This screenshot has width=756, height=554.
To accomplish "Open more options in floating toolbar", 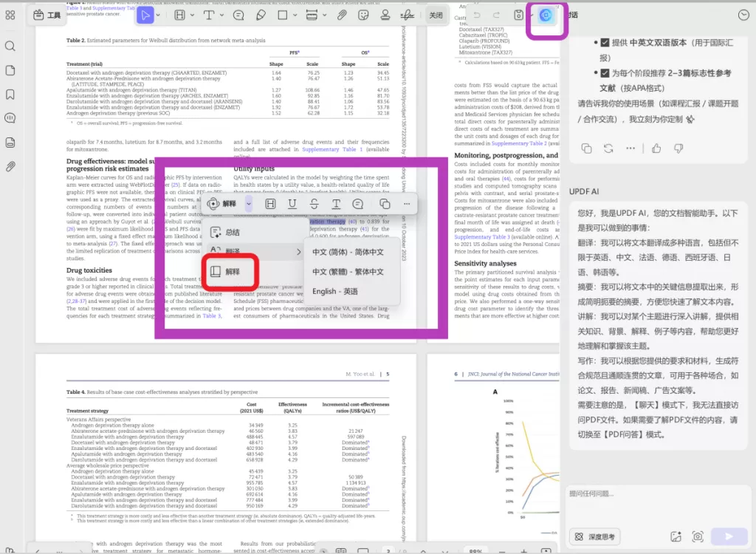I will 406,204.
